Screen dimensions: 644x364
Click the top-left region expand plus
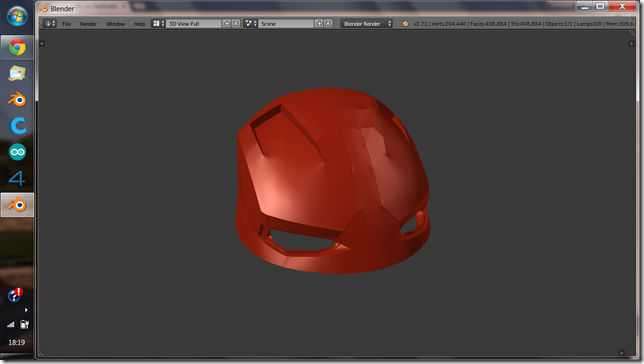click(x=42, y=43)
